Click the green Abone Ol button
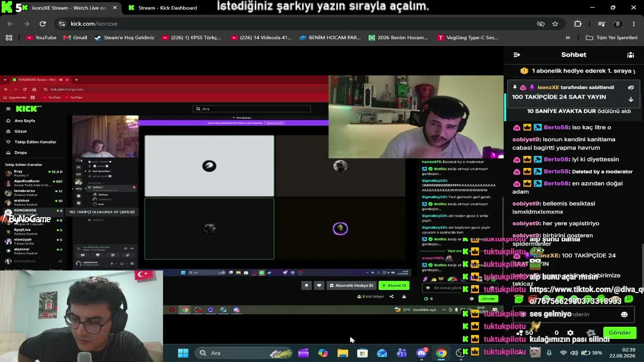Viewport: 644px width, 362px height. (x=394, y=286)
